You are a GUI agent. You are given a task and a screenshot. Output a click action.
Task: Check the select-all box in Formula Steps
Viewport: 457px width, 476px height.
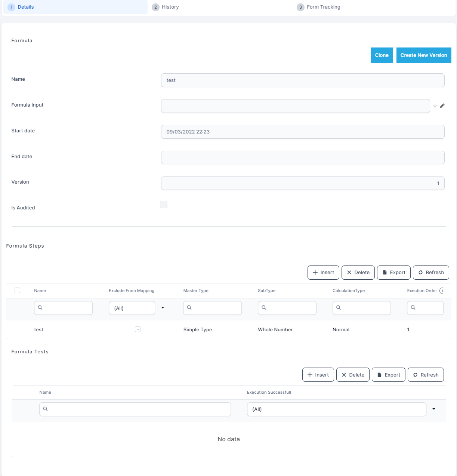tap(17, 291)
